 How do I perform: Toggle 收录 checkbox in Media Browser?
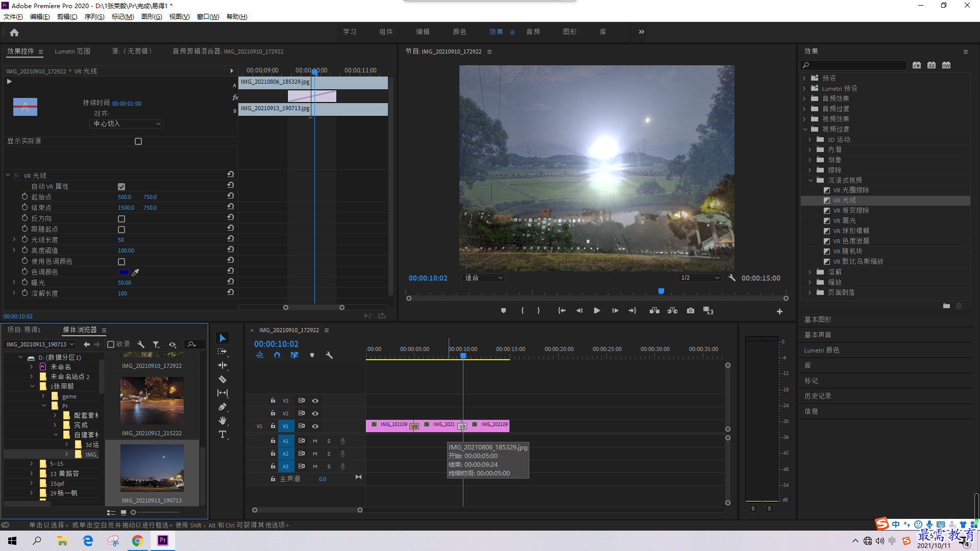coord(110,344)
